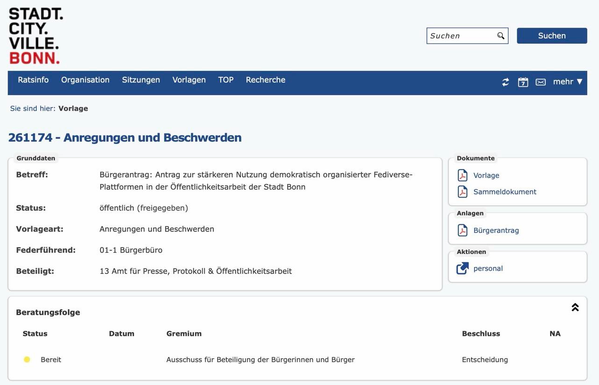
Task: Click the refresh arrows icon in navbar
Action: (505, 82)
